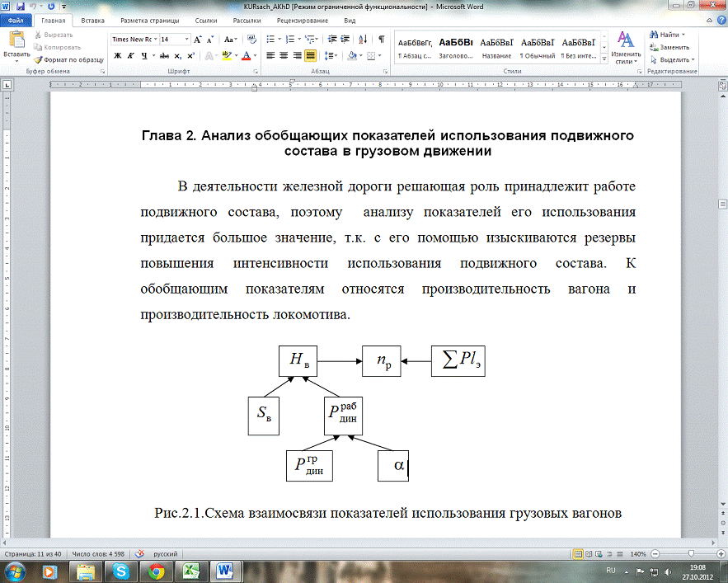Screen dimensions: 728x583
Task: Click the font color red A button
Action: [246, 56]
